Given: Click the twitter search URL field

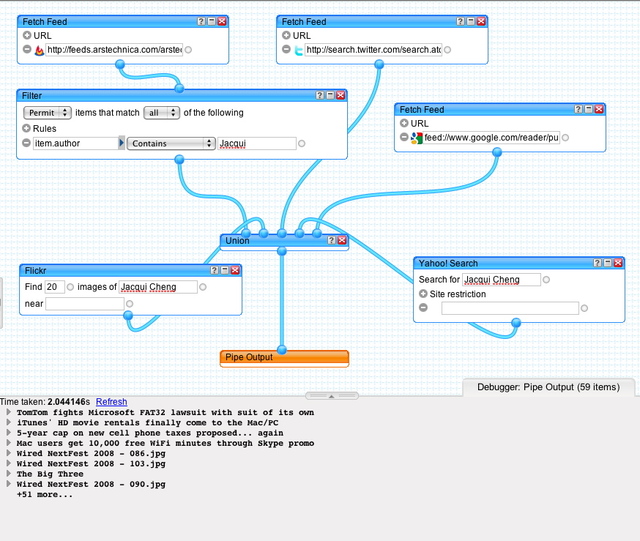Looking at the screenshot, I should tap(373, 50).
